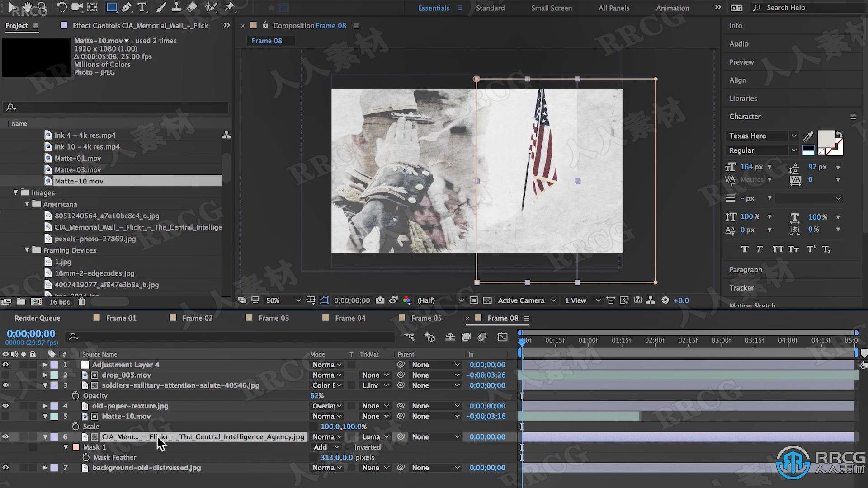Image resolution: width=868 pixels, height=488 pixels.
Task: Select the Puppet Pin tool
Action: (x=229, y=7)
